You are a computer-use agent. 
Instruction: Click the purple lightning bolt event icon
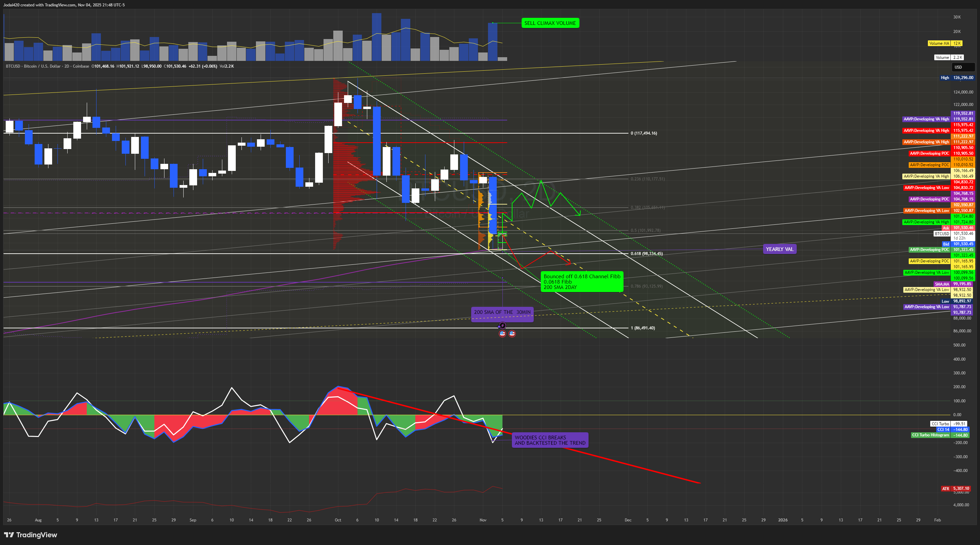[502, 325]
